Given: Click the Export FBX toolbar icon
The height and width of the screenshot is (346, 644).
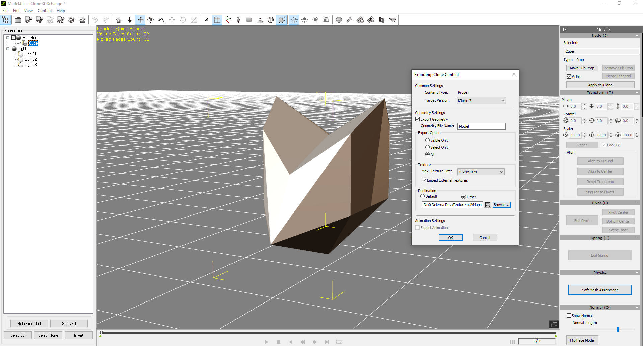Looking at the screenshot, I should click(39, 20).
